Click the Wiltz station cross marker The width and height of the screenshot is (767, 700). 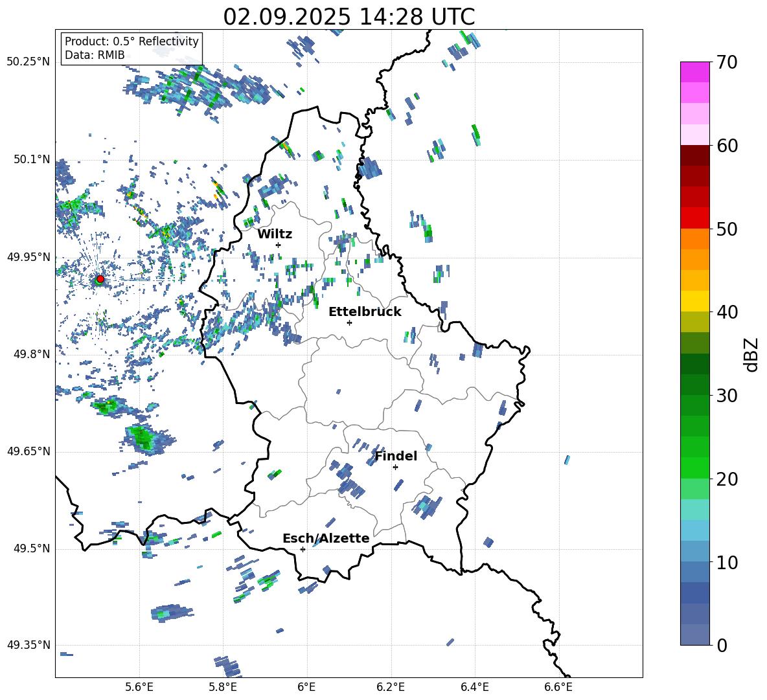coord(279,245)
